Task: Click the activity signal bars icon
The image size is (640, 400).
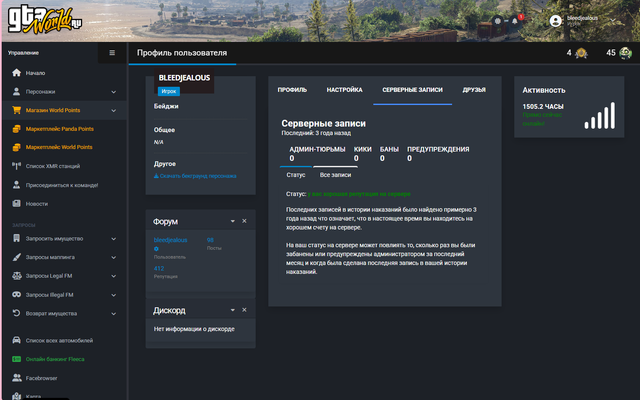Action: click(x=600, y=116)
